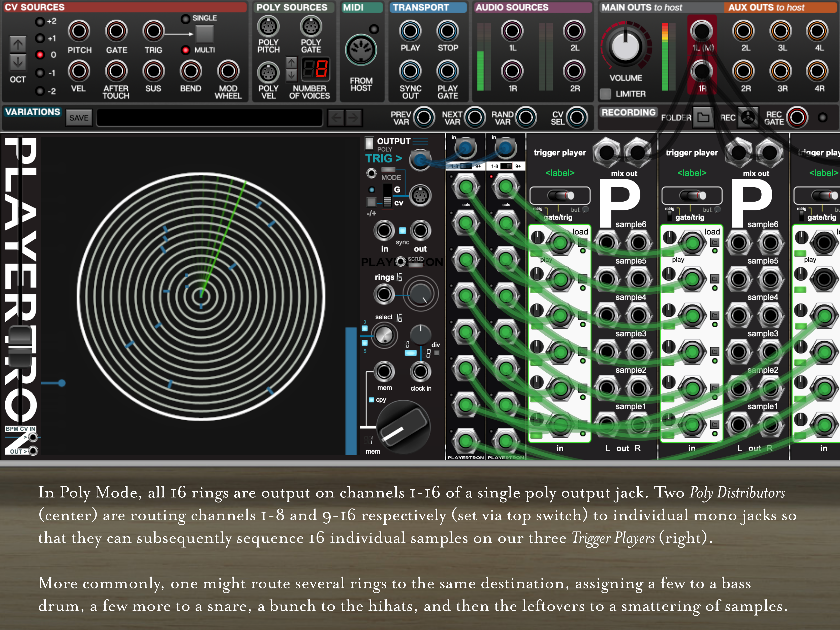Enable the LIMITER checkbox
Viewport: 840px width, 630px height.
click(605, 94)
